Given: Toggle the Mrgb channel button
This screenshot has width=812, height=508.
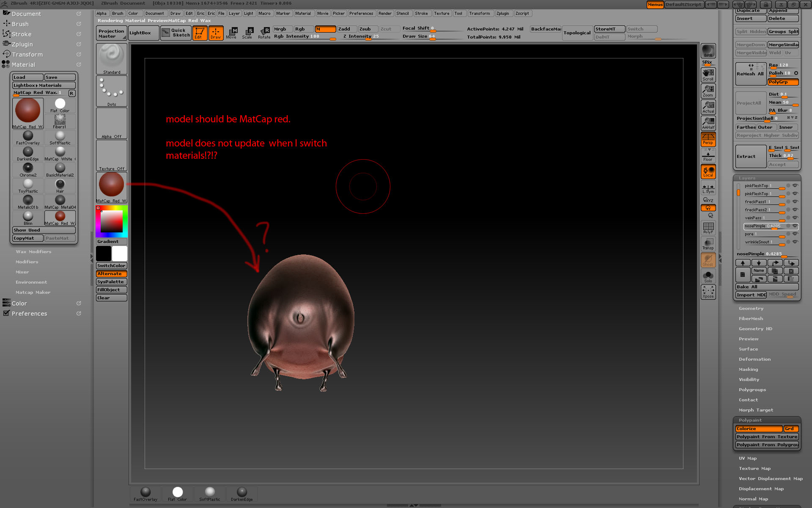Looking at the screenshot, I should pyautogui.click(x=283, y=29).
